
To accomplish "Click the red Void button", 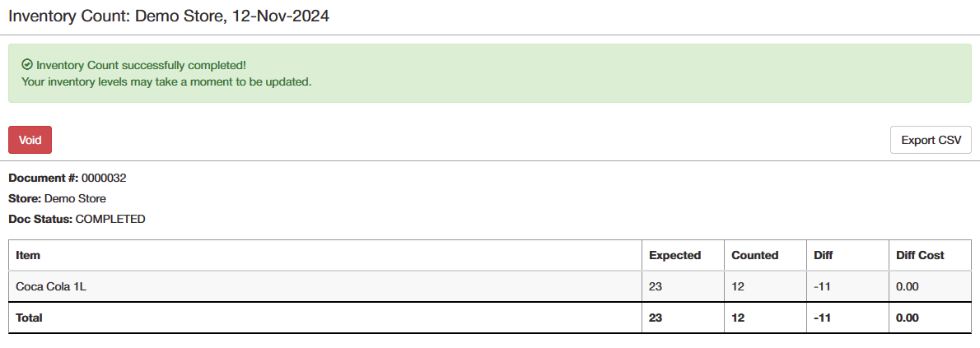I will [x=30, y=140].
